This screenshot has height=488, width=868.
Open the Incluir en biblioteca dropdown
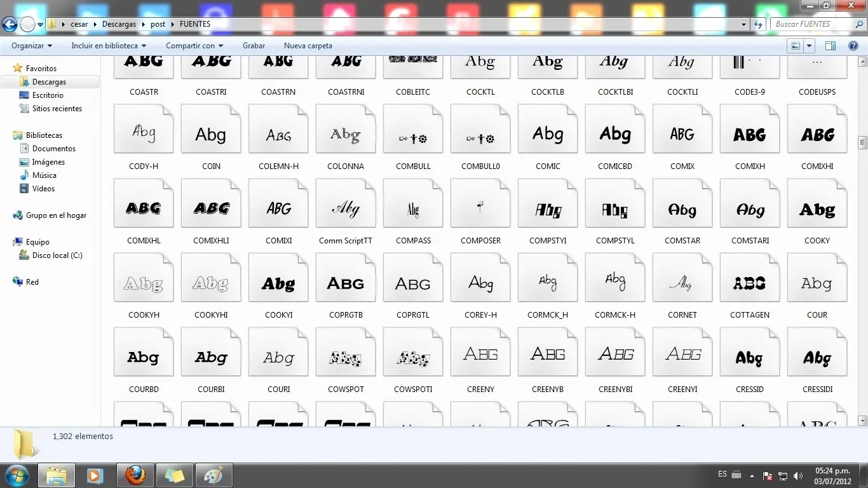click(x=109, y=46)
